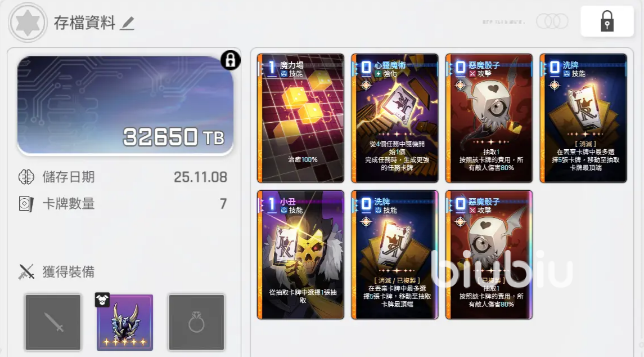Select the 心靈魔術 enhancement card
Screen dimensions: 644x357
click(395, 118)
